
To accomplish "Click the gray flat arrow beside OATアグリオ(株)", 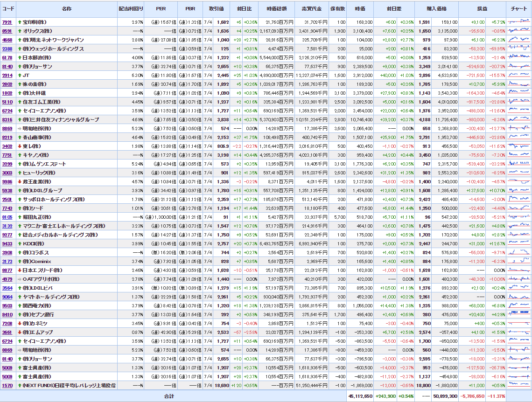I will [x=20, y=279].
